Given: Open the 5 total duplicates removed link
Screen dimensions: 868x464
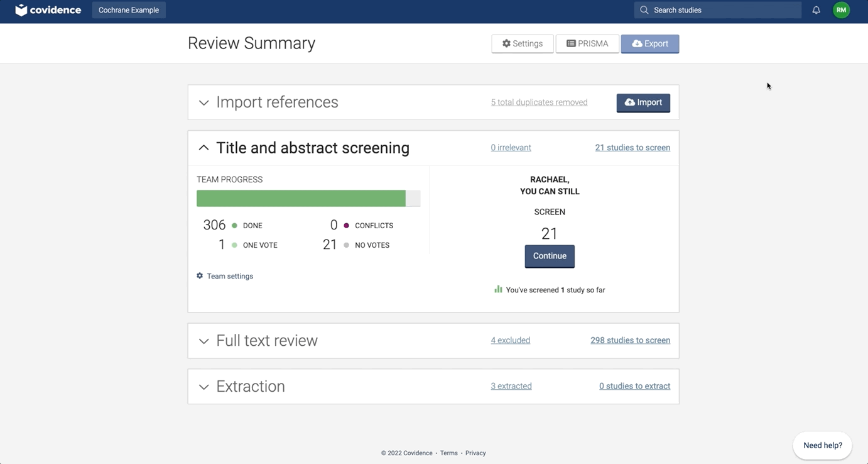Looking at the screenshot, I should [539, 102].
